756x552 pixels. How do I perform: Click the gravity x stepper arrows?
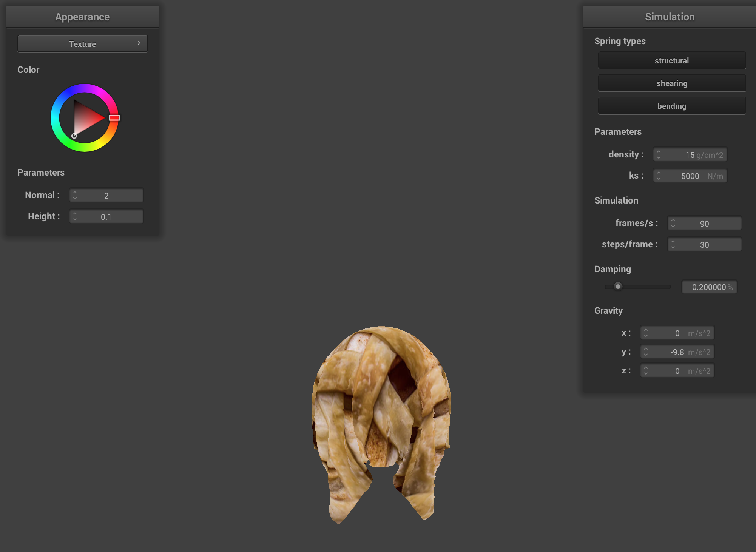(646, 333)
